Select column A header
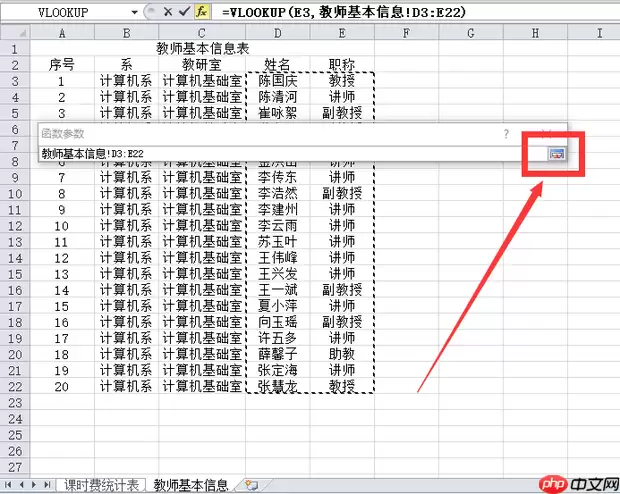Image resolution: width=620 pixels, height=494 pixels. click(62, 33)
